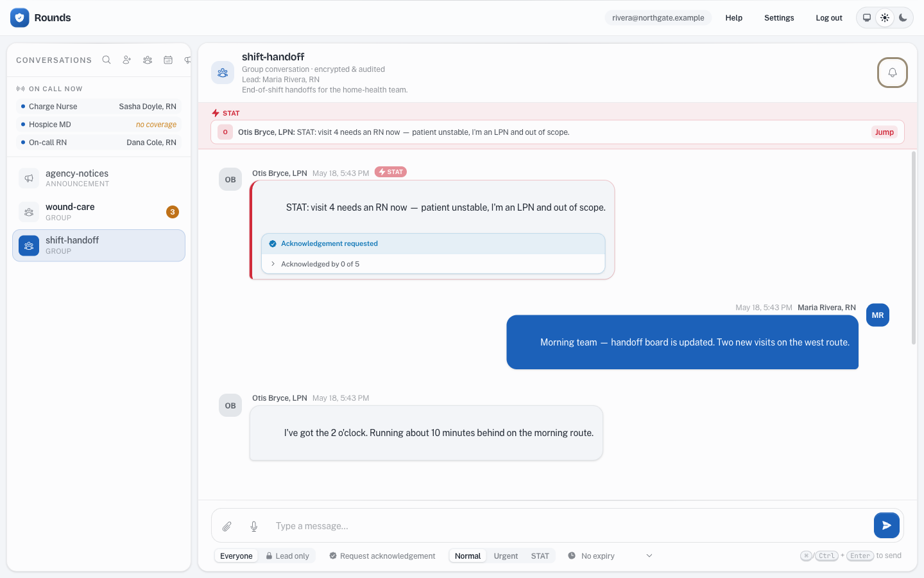Set audience to Everyone

[236, 556]
